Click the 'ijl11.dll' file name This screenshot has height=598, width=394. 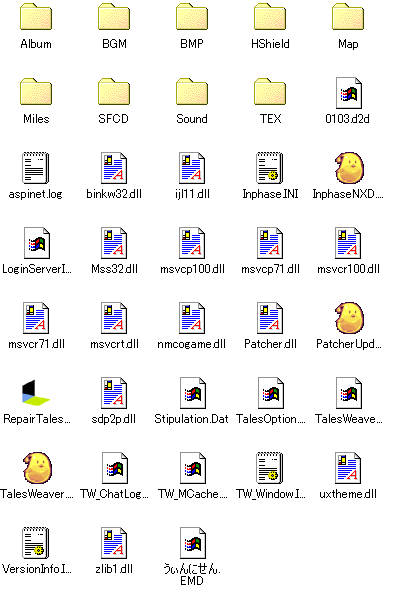point(192,194)
